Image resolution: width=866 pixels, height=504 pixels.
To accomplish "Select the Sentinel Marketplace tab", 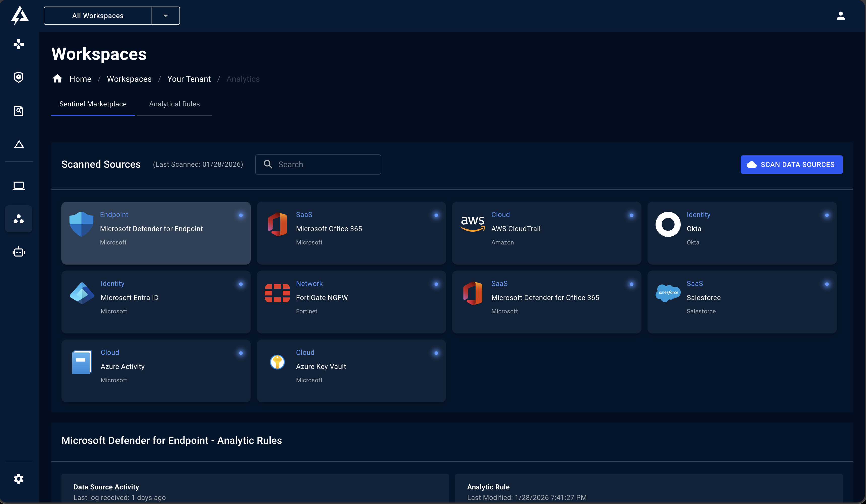I will pyautogui.click(x=93, y=104).
